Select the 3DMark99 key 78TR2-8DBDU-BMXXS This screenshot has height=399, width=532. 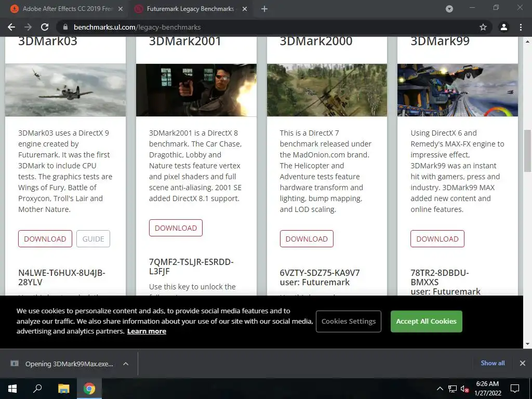(440, 277)
